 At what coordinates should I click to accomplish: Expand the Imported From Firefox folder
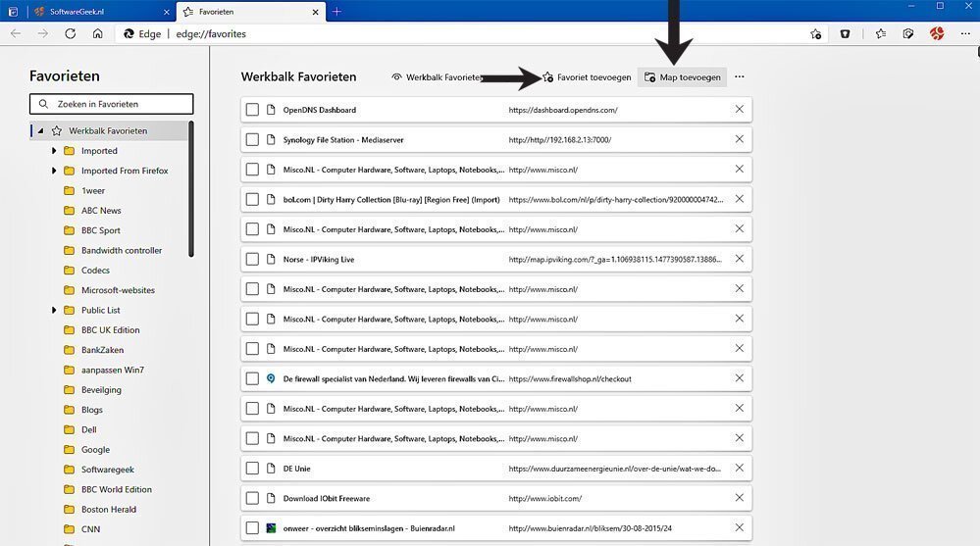coord(54,171)
